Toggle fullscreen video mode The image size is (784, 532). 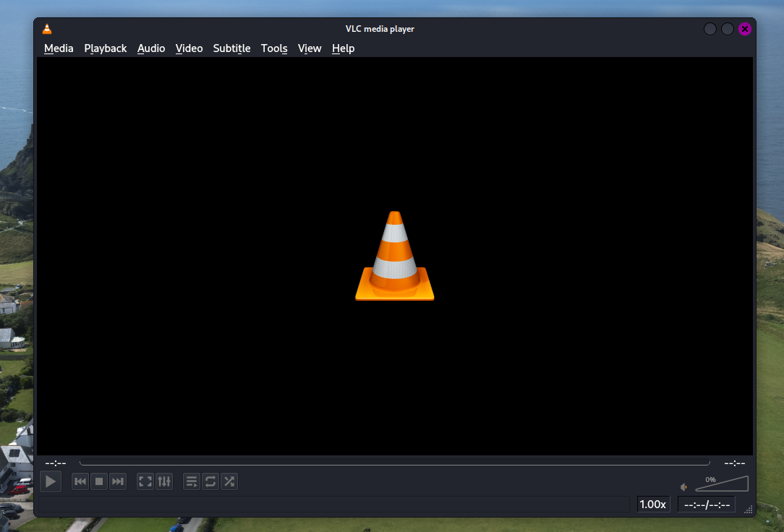point(145,481)
